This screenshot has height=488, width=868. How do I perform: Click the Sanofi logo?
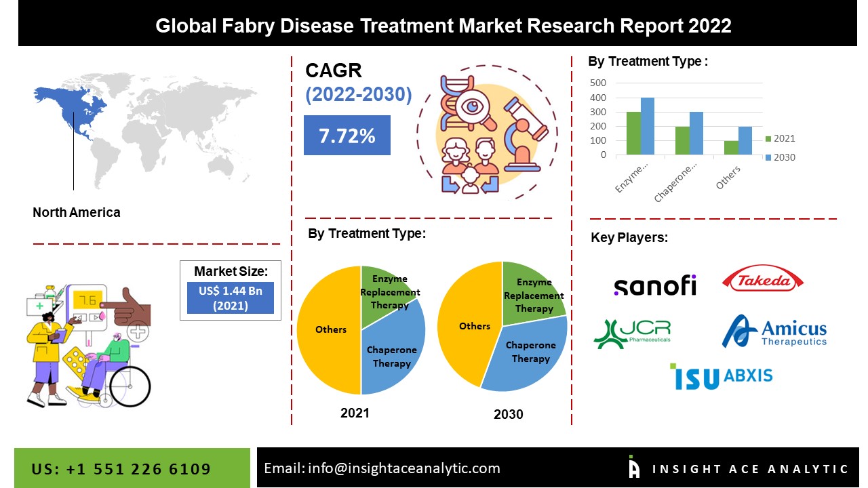654,285
